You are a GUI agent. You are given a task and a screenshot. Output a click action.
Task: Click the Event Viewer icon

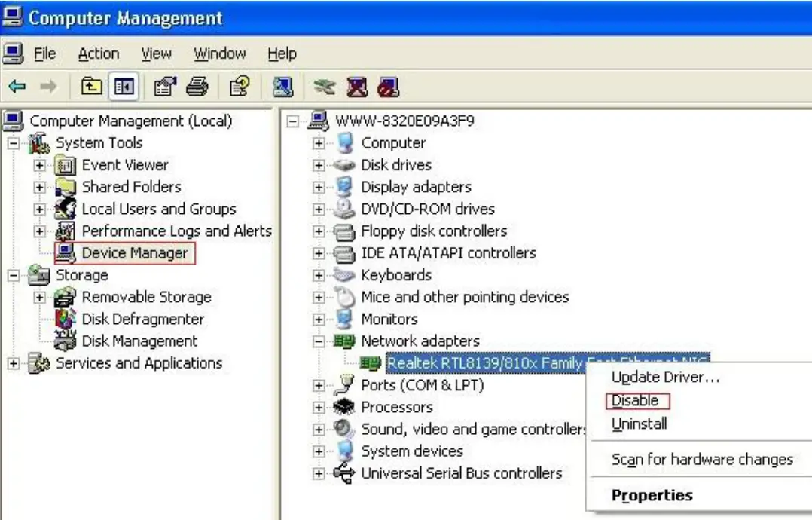[66, 165]
